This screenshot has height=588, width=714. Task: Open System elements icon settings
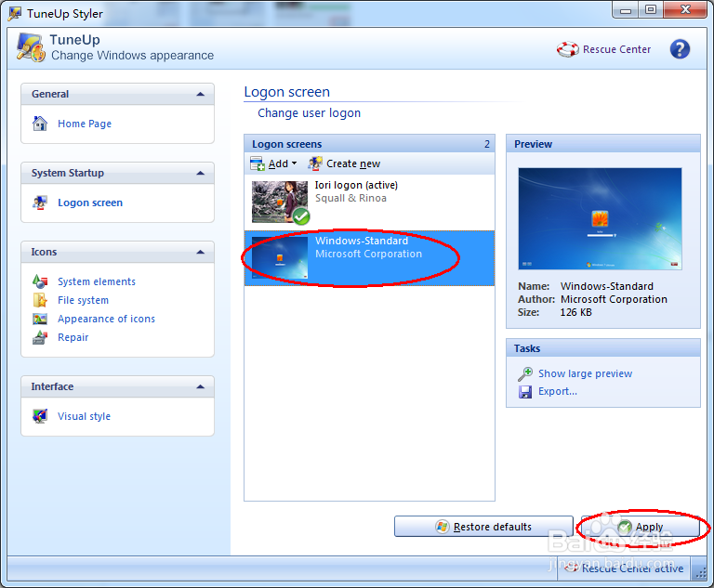click(x=97, y=281)
